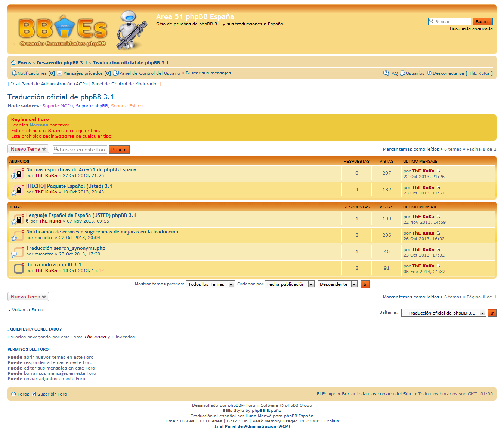504x435 pixels.
Task: Click the header Buscar text field
Action: coord(450,22)
